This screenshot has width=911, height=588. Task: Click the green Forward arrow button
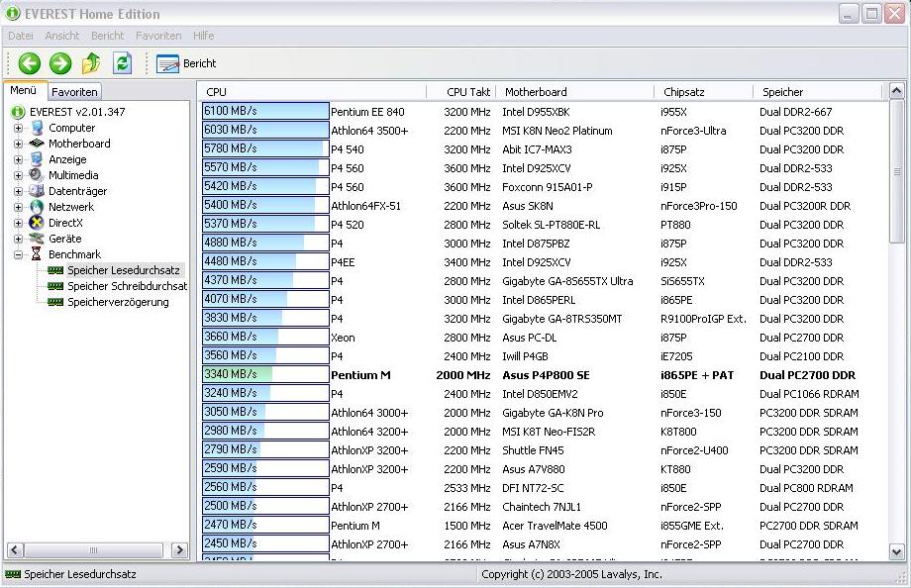point(59,63)
